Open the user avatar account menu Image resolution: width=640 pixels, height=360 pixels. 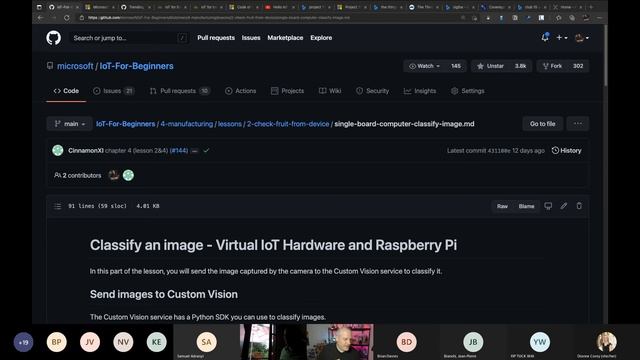click(582, 38)
